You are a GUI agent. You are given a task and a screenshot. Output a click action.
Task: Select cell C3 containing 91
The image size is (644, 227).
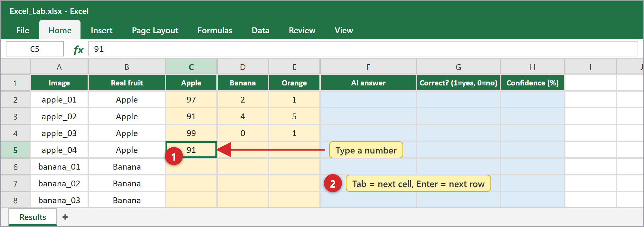pos(191,116)
